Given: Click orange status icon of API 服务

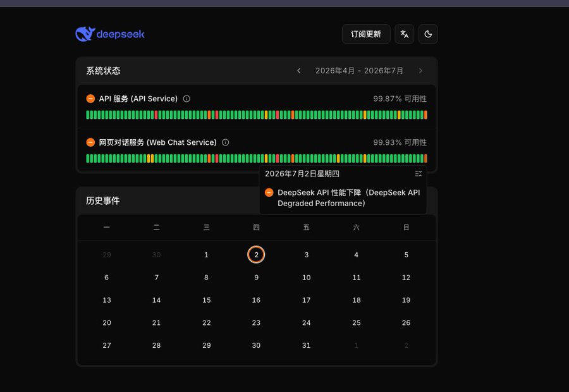Looking at the screenshot, I should [x=90, y=99].
